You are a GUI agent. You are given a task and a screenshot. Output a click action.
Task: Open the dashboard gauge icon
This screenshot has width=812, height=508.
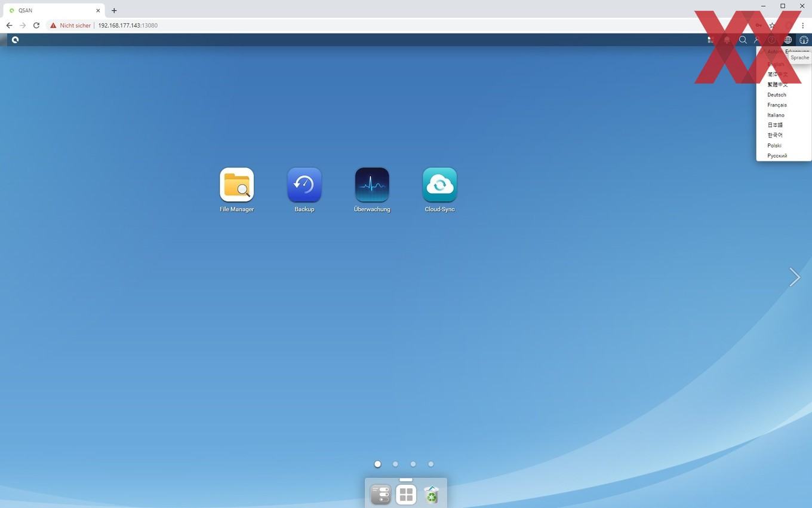(x=804, y=40)
